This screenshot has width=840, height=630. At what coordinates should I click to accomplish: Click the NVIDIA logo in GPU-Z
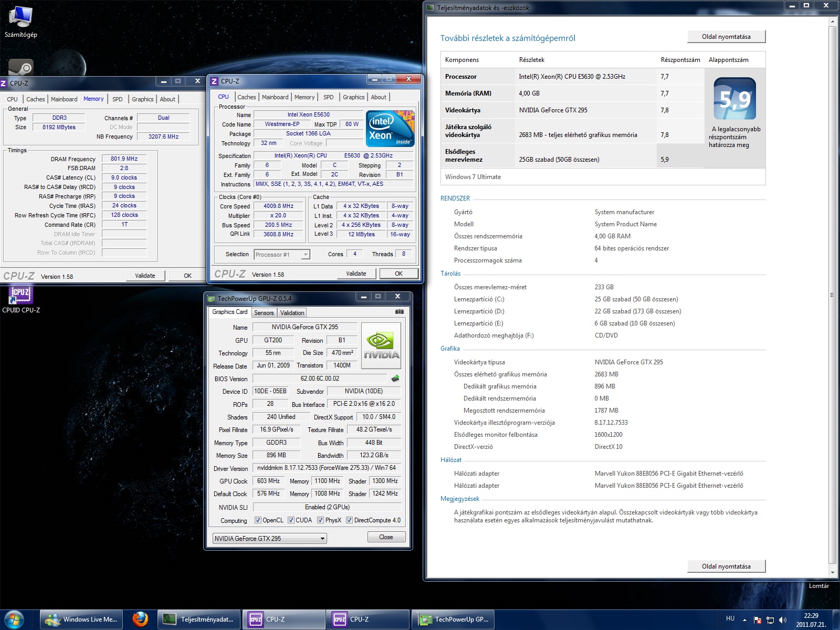point(382,346)
